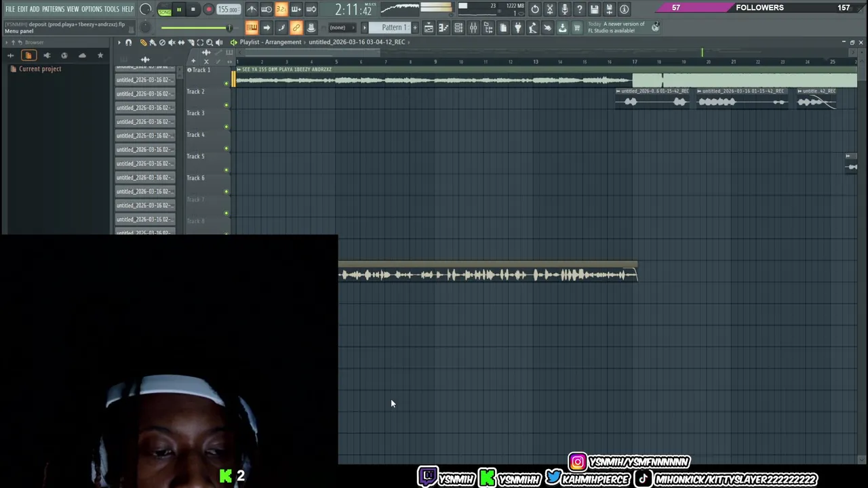Toggle typing keyboard to piano icon
This screenshot has width=868, height=488.
tap(252, 28)
